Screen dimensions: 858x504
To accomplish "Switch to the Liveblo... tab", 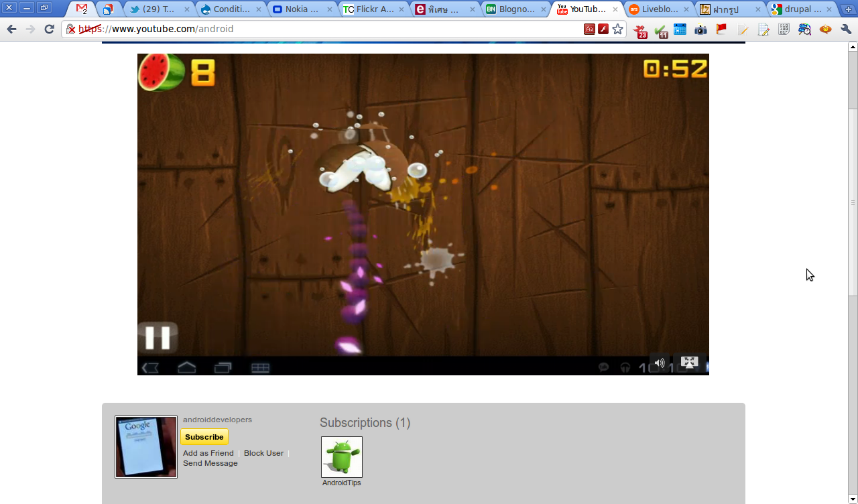I will coord(658,9).
